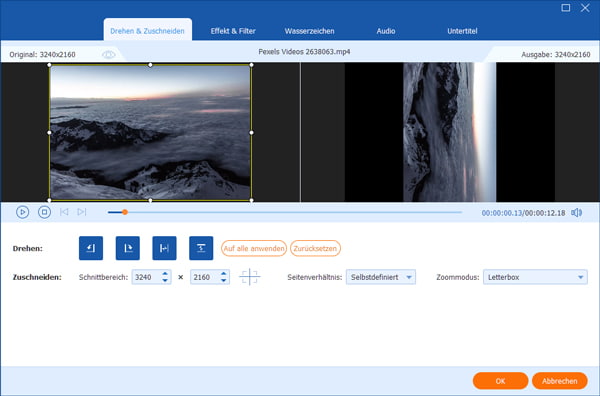This screenshot has height=396, width=600.
Task: Mute audio with the speaker icon
Action: [x=577, y=212]
